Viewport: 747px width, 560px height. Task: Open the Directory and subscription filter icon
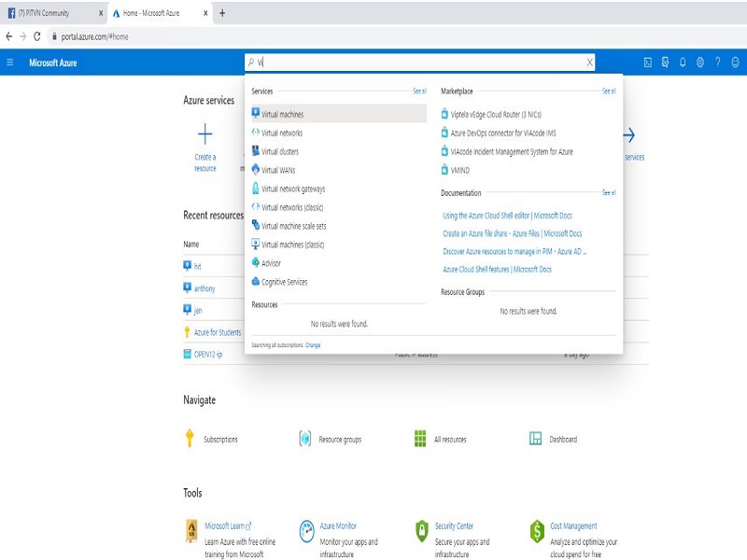(665, 63)
